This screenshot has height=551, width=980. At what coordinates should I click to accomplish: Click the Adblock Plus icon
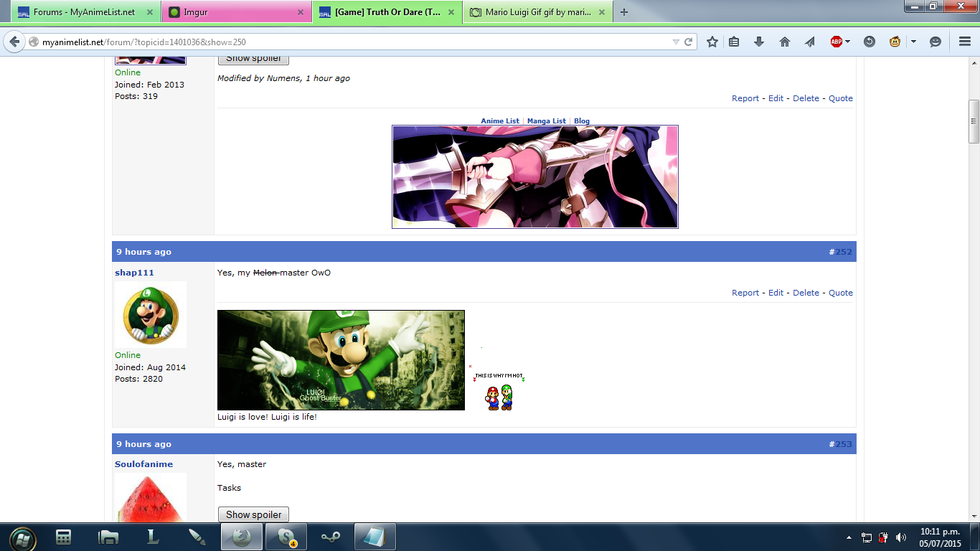tap(836, 42)
